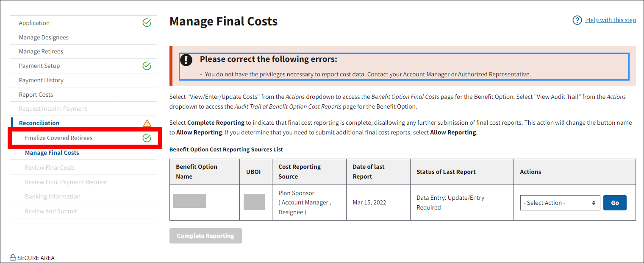Select Report Costs in the sidebar
Screen dimensions: 644x263
point(36,95)
